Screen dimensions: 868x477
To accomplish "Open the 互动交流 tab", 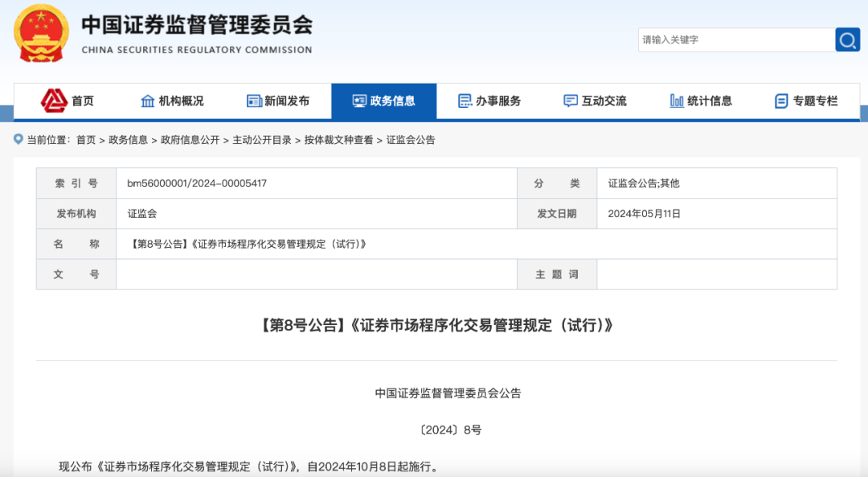I will click(595, 101).
